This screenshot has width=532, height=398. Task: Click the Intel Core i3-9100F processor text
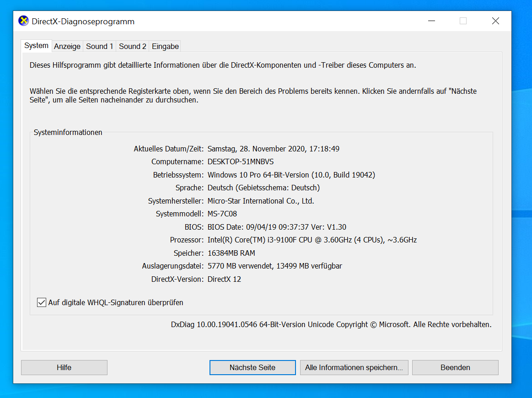(x=312, y=240)
